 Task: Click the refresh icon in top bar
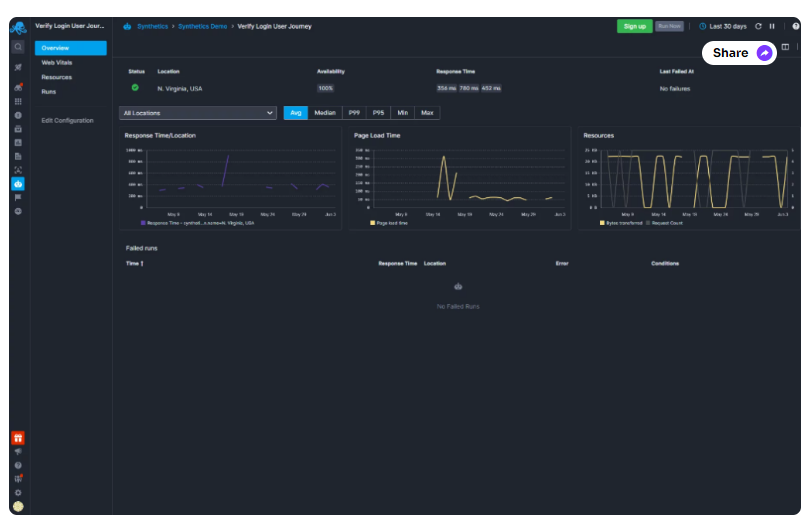pyautogui.click(x=758, y=26)
